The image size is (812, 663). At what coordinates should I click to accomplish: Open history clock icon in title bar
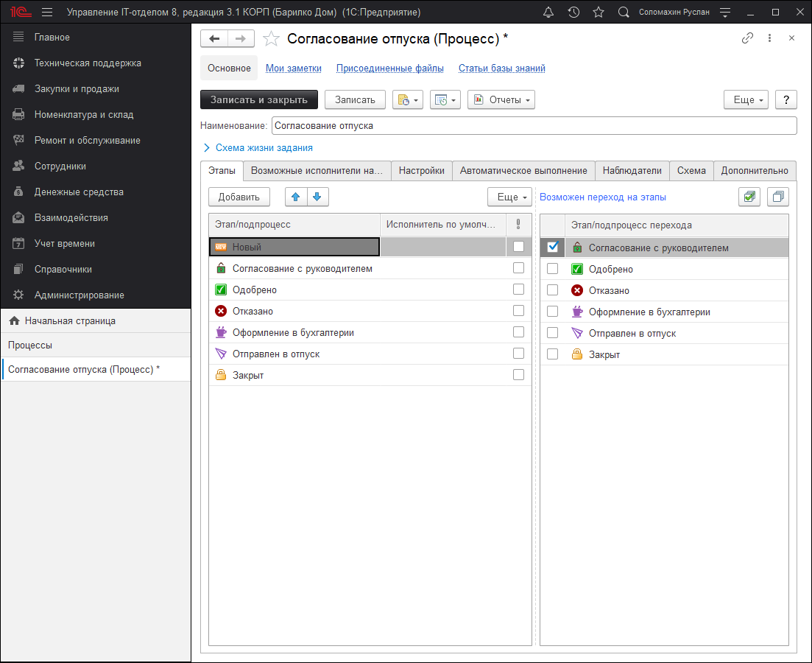pyautogui.click(x=573, y=13)
